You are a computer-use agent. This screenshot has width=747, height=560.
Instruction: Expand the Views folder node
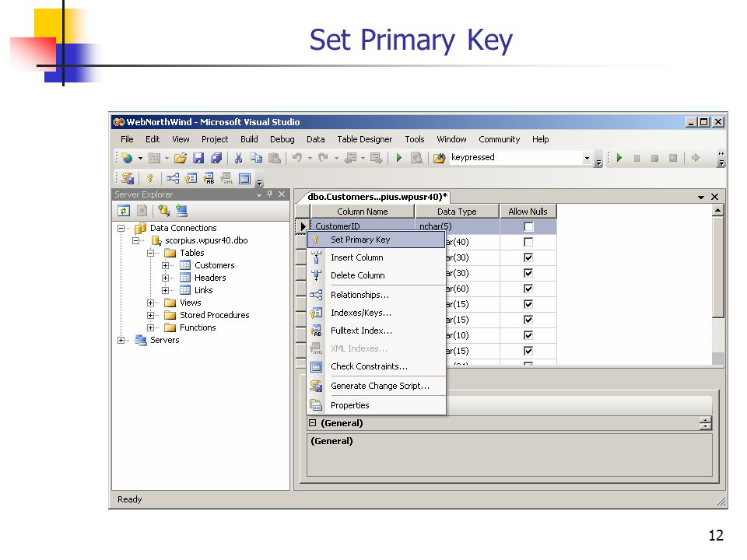coord(150,303)
